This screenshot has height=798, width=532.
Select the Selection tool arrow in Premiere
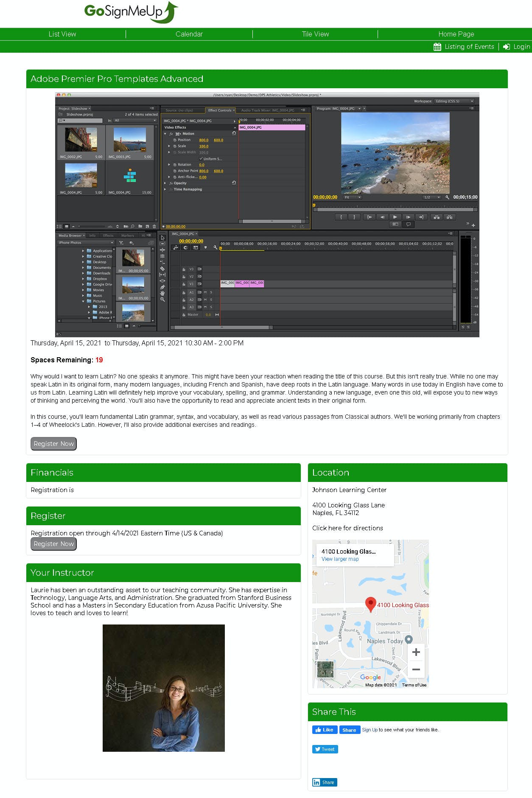pyautogui.click(x=162, y=238)
